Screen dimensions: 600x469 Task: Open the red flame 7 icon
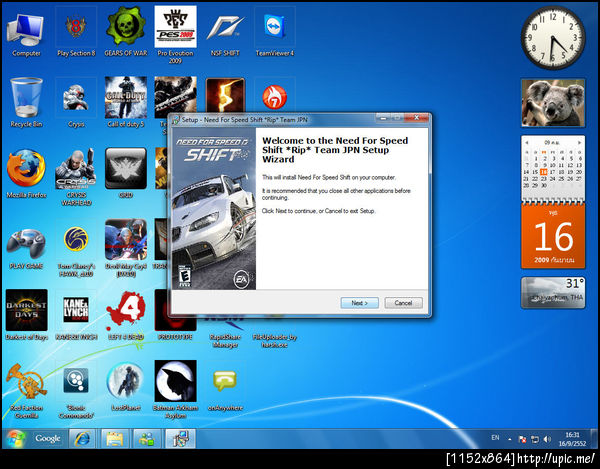pos(275,96)
